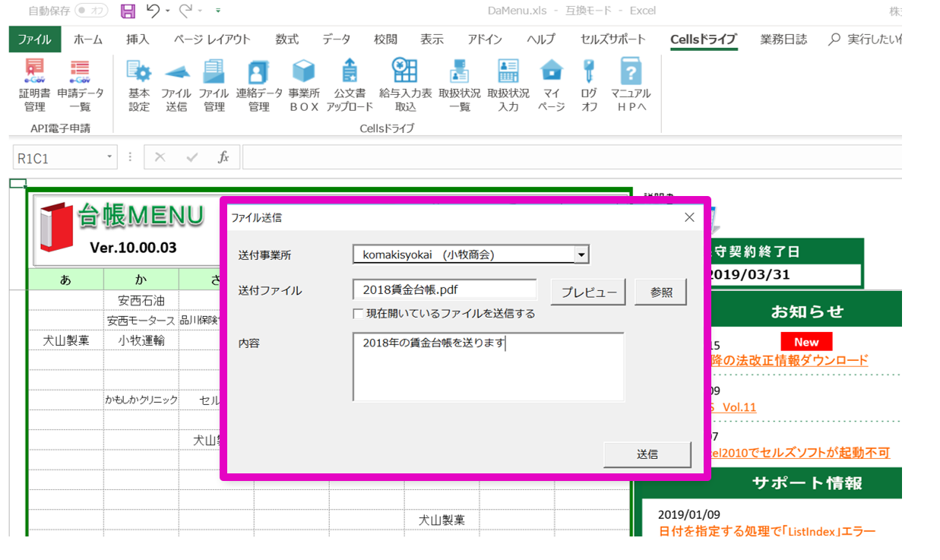Switch to the 業務日誌 tab
Image resolution: width=940 pixels, height=560 pixels.
click(783, 40)
